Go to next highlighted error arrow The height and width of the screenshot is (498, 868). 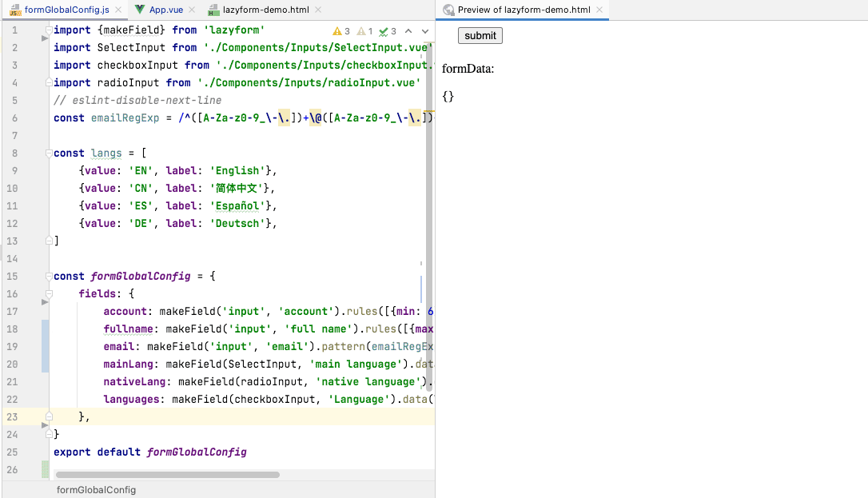pos(425,31)
